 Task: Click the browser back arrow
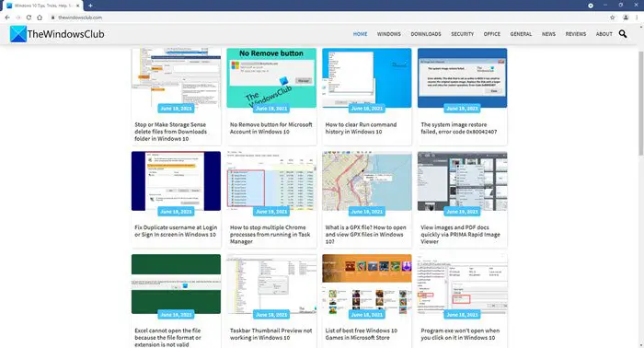click(7, 17)
